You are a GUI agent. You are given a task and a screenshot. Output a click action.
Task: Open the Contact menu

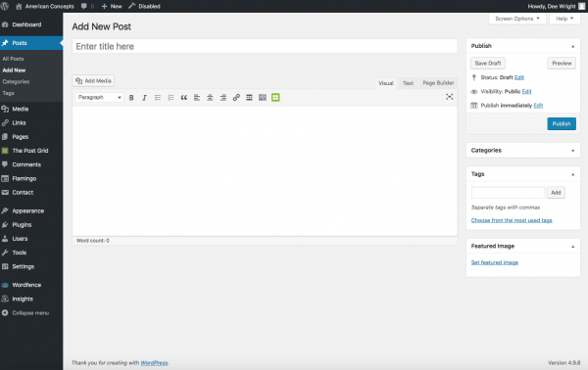point(31,193)
